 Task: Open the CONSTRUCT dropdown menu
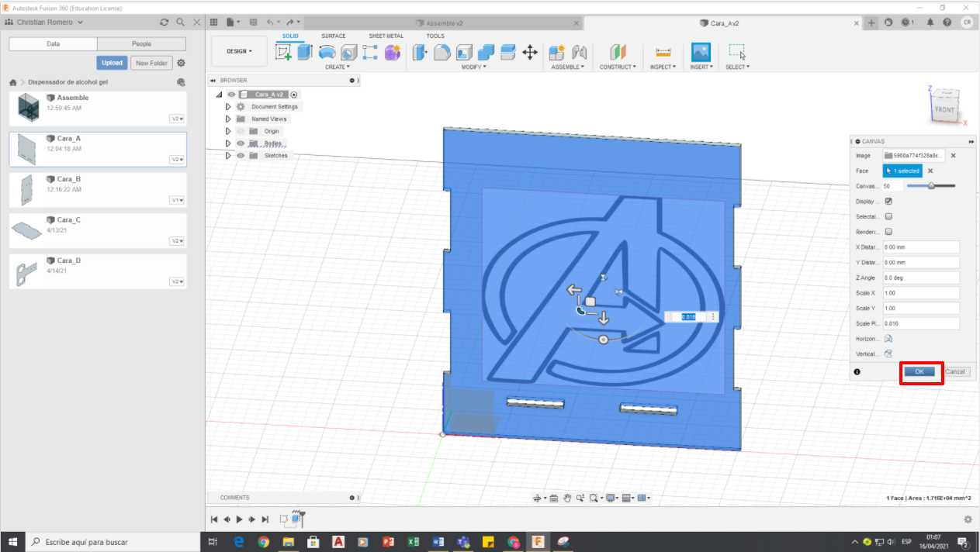(x=618, y=67)
